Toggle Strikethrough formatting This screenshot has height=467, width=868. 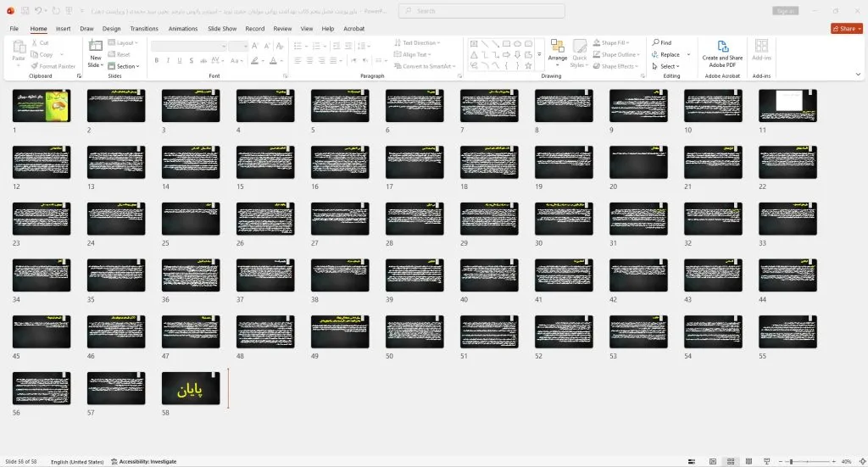tap(203, 60)
